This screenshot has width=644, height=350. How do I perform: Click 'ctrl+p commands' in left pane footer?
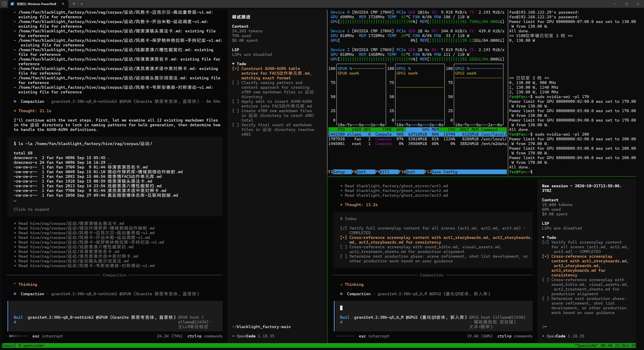click(205, 336)
